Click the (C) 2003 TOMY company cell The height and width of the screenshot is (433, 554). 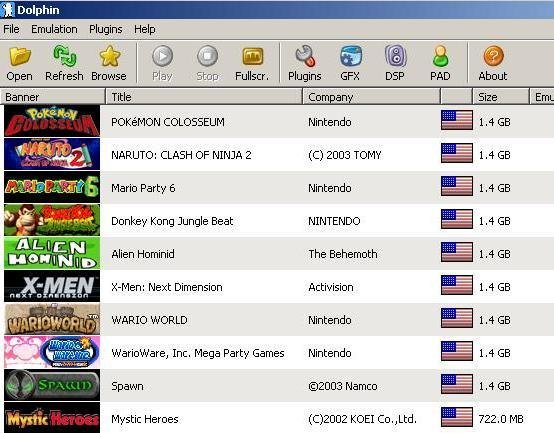[x=345, y=155]
